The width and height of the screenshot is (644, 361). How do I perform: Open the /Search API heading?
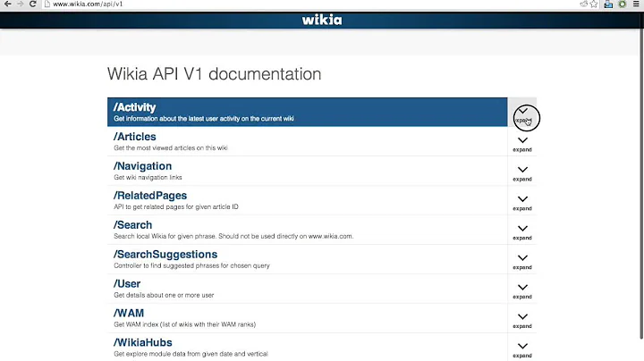point(132,225)
